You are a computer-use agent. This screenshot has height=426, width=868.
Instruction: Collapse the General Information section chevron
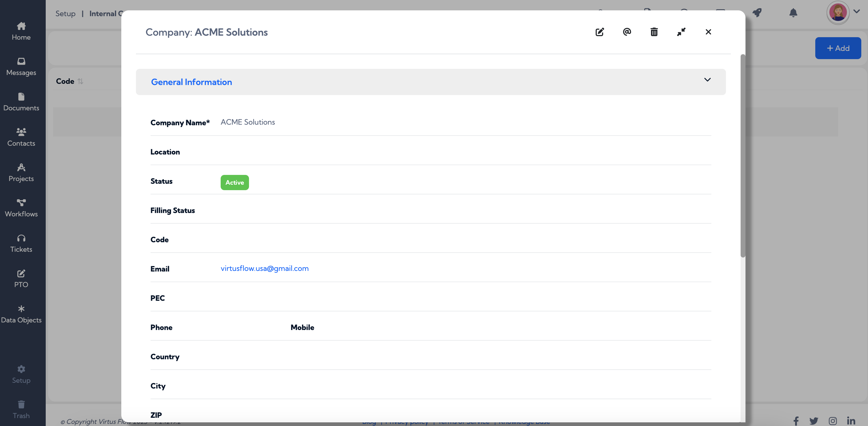707,80
